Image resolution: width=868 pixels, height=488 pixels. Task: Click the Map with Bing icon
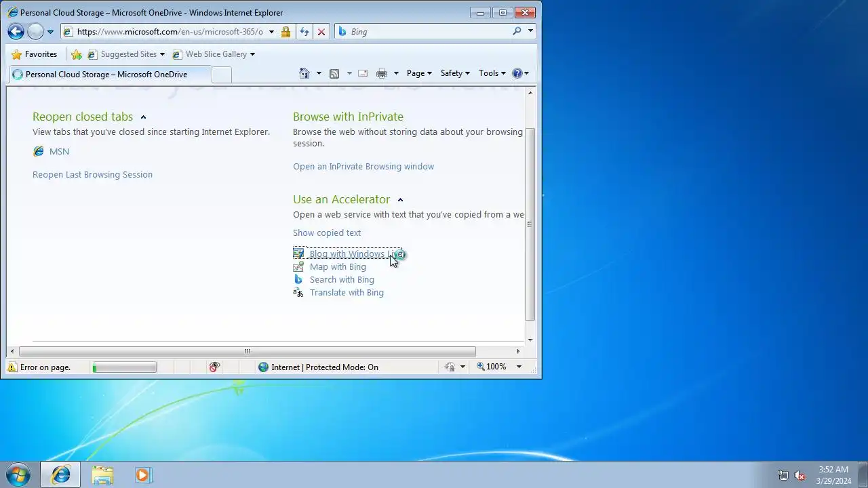pyautogui.click(x=298, y=267)
